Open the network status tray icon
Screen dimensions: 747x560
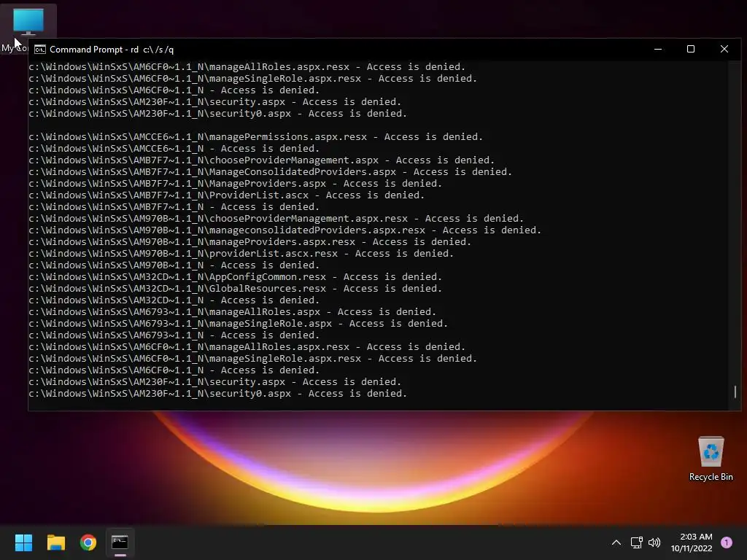[x=636, y=542]
